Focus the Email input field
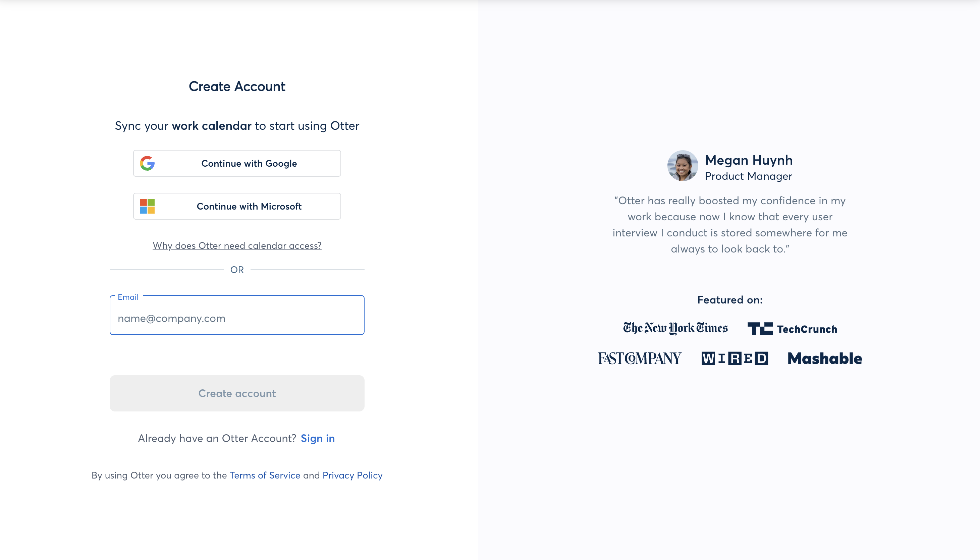980x560 pixels. (237, 318)
